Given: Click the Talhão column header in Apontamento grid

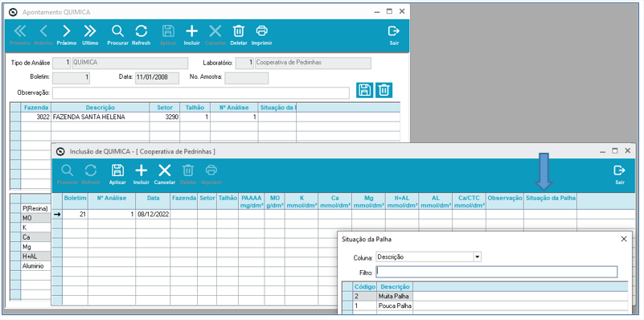Looking at the screenshot, I should tap(195, 108).
